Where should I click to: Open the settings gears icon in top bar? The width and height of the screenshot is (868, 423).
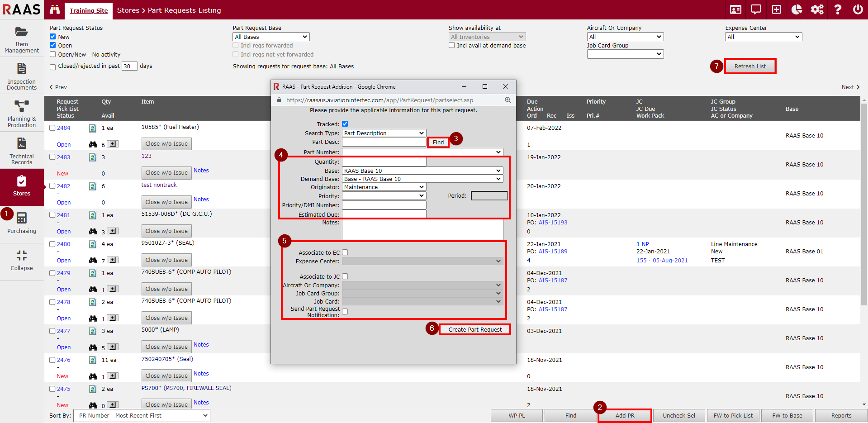(817, 9)
